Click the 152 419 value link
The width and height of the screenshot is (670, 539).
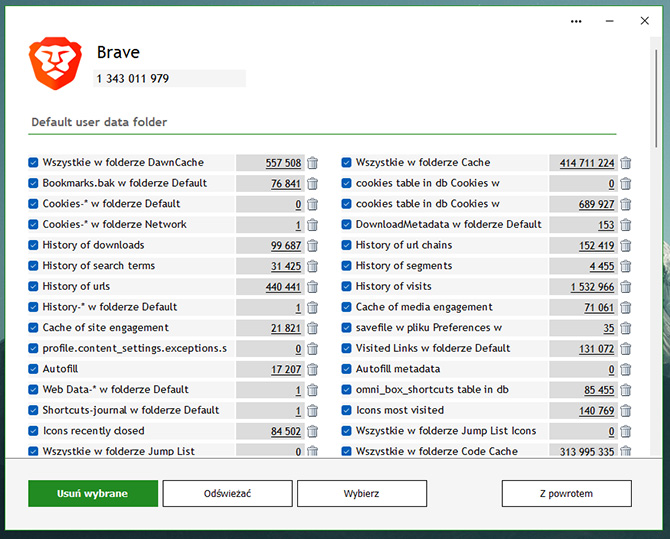pyautogui.click(x=597, y=245)
